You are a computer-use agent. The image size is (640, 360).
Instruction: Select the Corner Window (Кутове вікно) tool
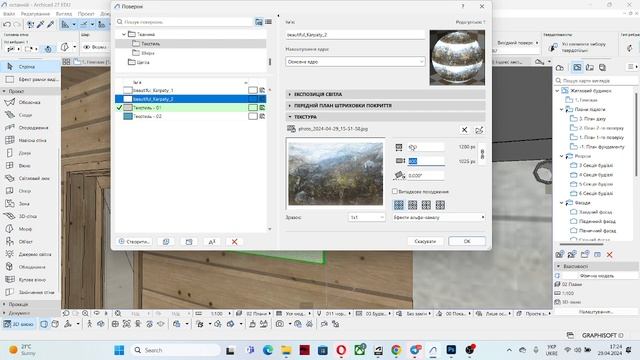click(30, 280)
